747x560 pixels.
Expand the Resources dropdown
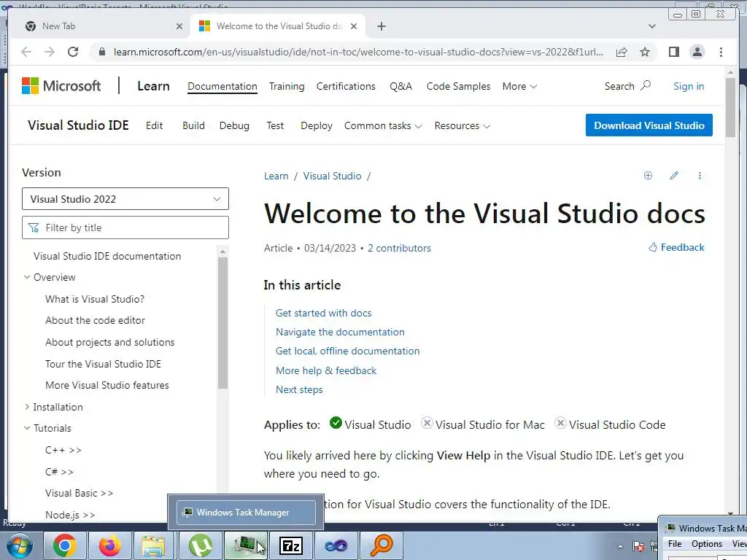click(x=462, y=125)
